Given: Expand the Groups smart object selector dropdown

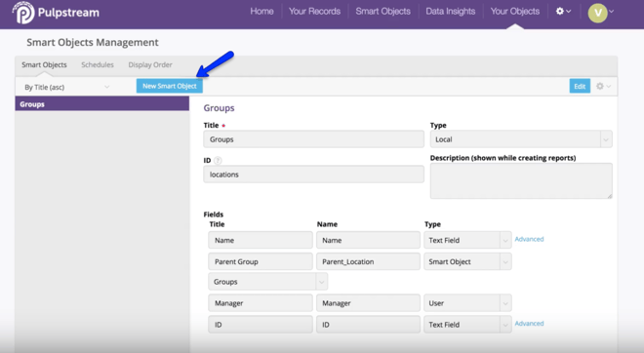Looking at the screenshot, I should pyautogui.click(x=267, y=282).
